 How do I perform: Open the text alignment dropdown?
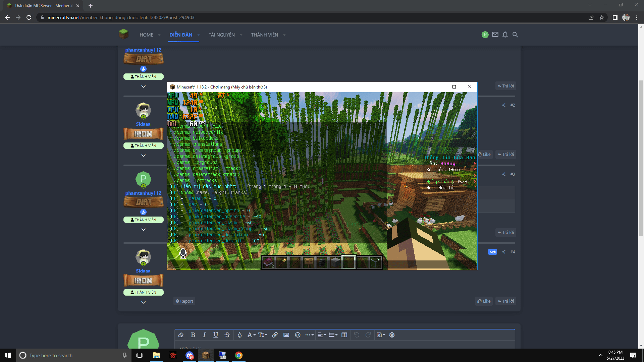click(321, 335)
